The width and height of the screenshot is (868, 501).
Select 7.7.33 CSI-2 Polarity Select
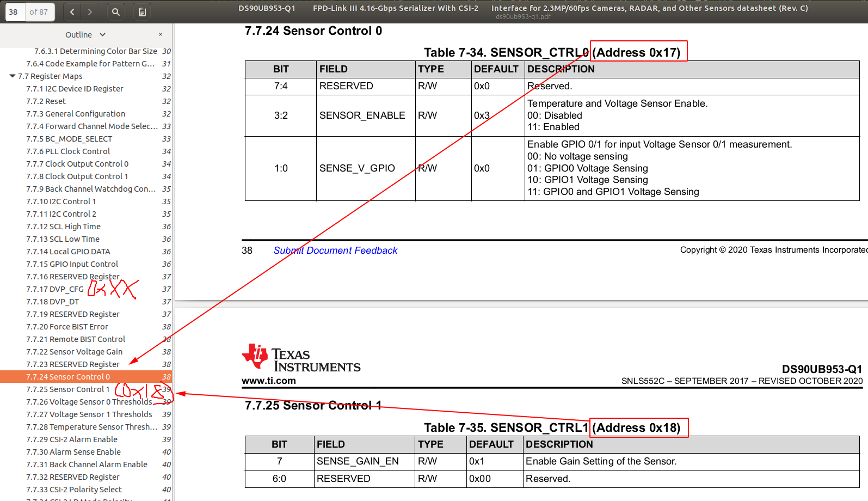pyautogui.click(x=74, y=490)
